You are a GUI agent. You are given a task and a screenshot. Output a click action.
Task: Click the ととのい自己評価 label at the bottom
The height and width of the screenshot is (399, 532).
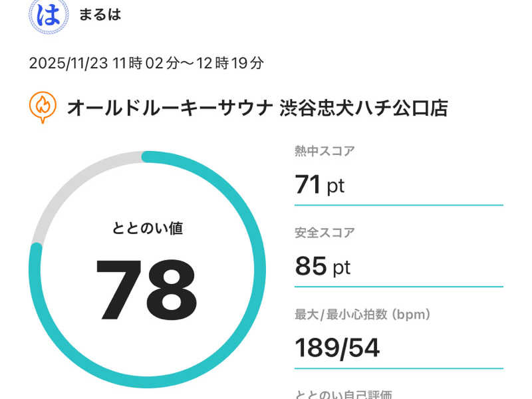tap(348, 394)
